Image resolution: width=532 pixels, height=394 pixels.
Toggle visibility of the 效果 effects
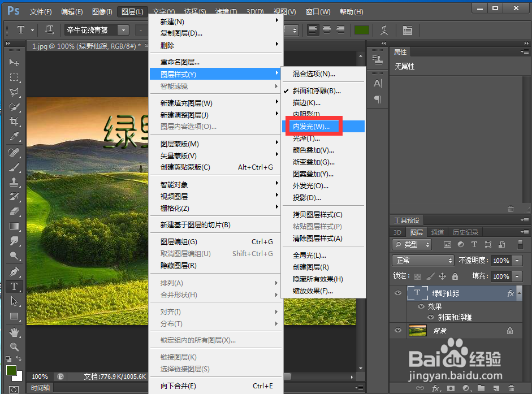point(421,306)
